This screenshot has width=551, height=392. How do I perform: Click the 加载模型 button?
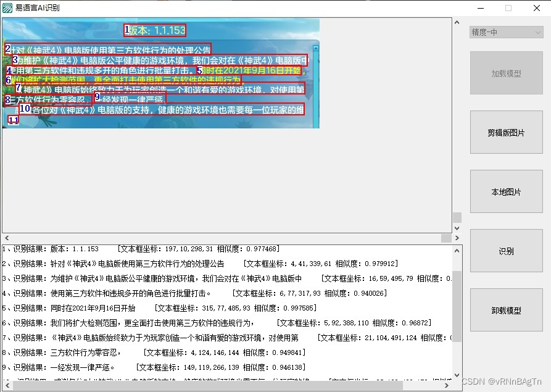507,73
